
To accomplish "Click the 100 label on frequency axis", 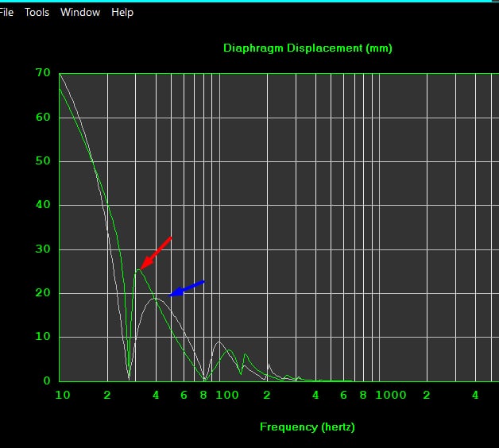I will [x=227, y=396].
